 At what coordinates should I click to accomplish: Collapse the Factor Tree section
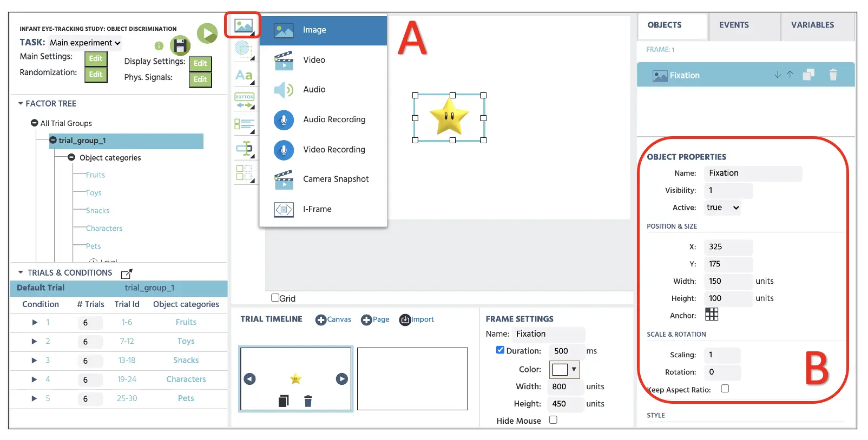coord(21,103)
